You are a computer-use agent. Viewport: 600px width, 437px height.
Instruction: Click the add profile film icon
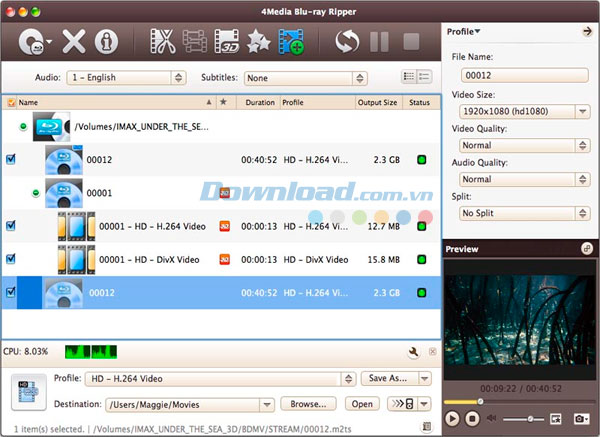[291, 42]
